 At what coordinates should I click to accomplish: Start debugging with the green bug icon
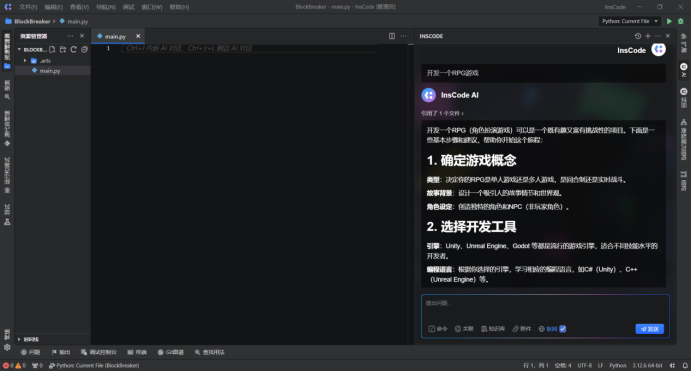point(681,21)
